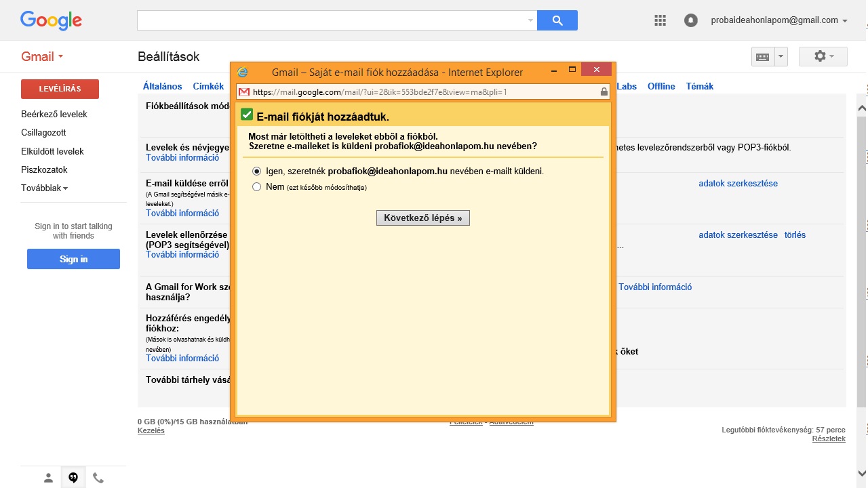Click the green checkmark icon in popup
868x488 pixels.
pos(247,115)
